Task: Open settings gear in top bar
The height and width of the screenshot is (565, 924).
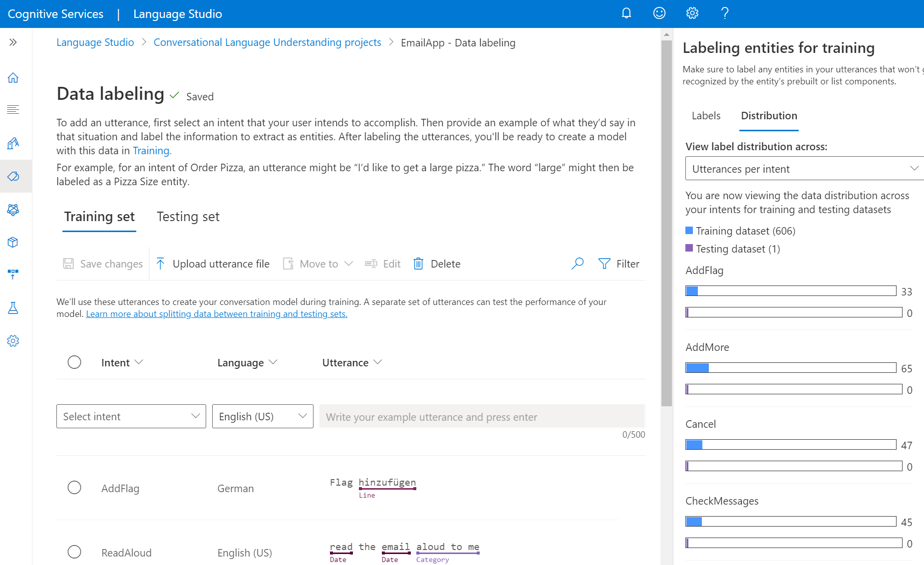Action: click(692, 13)
